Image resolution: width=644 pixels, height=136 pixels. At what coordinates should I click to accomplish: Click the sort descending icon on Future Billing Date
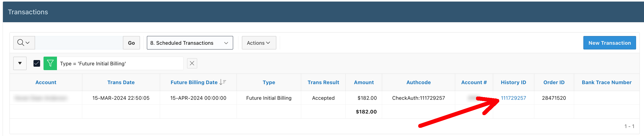223,82
